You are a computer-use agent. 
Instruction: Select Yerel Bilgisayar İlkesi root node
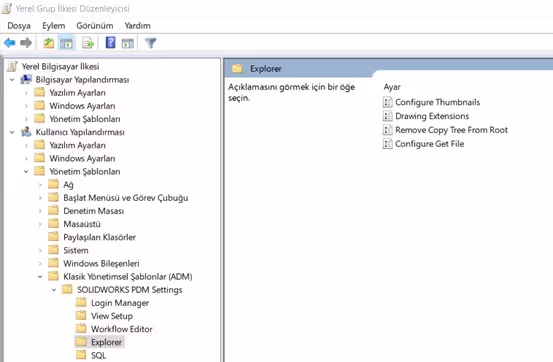click(x=60, y=66)
